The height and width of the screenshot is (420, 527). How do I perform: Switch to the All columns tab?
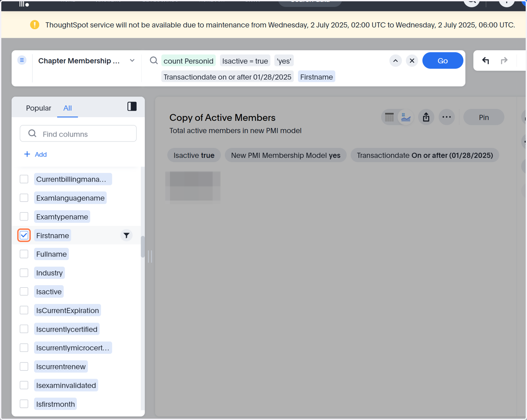pyautogui.click(x=68, y=108)
